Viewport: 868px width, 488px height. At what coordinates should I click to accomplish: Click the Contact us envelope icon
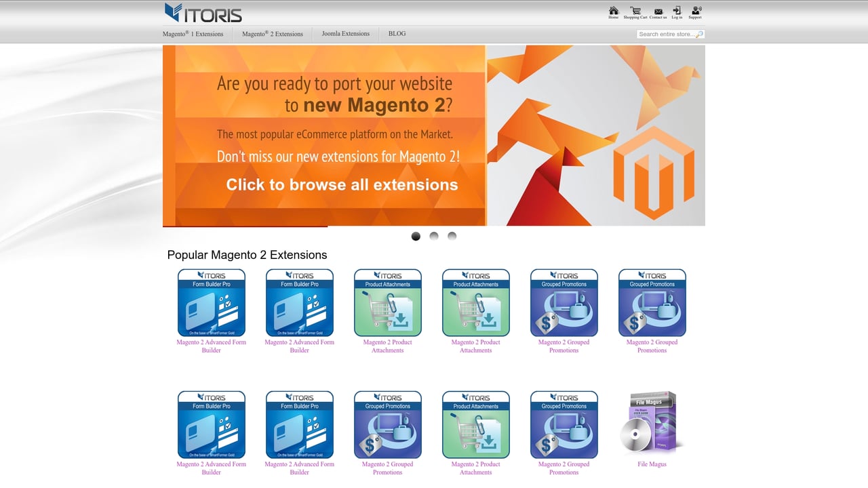click(x=657, y=12)
